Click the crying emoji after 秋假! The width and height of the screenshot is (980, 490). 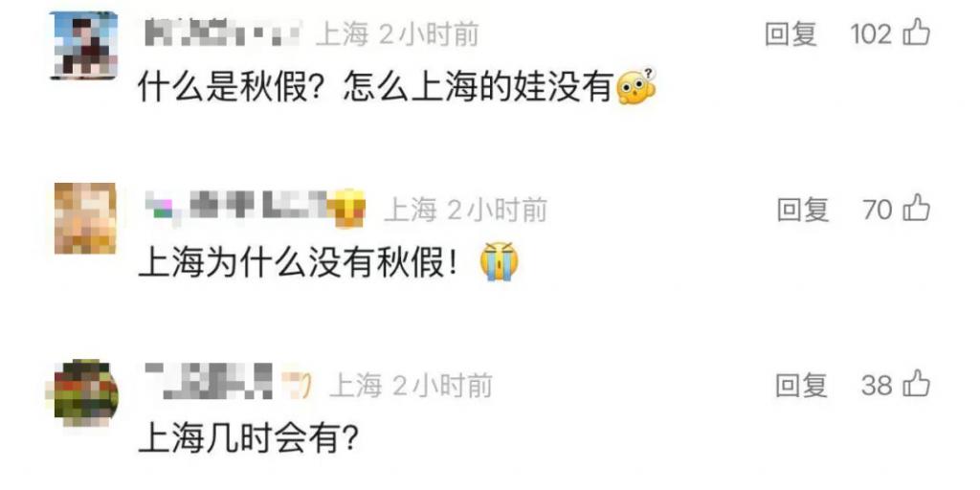pyautogui.click(x=499, y=261)
